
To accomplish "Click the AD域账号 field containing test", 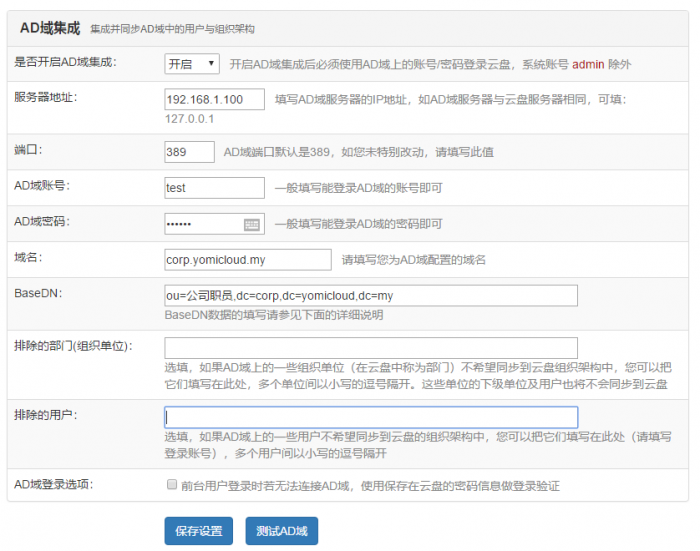I will [x=214, y=188].
